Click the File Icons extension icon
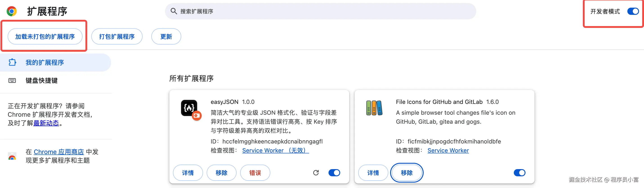 click(x=374, y=108)
